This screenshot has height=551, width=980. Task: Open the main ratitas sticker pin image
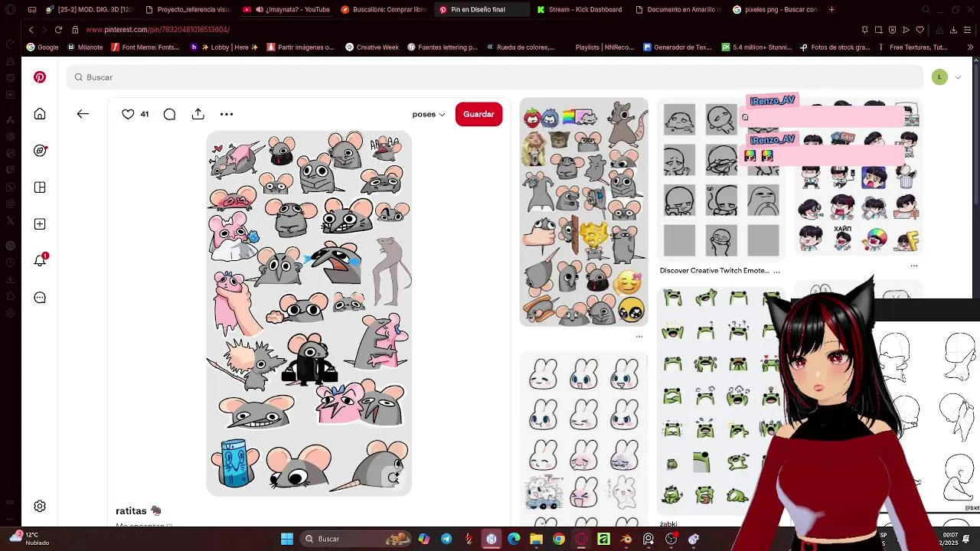(309, 313)
